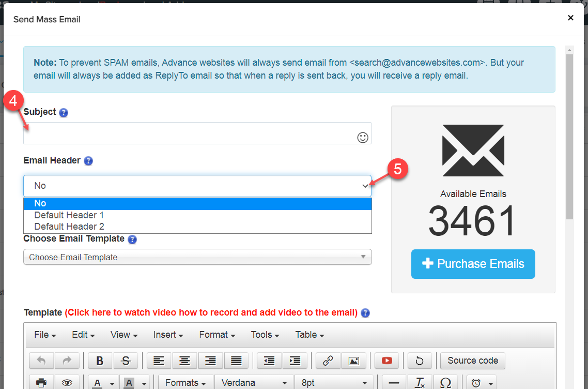Open the Choose Email Template dropdown
This screenshot has width=588, height=389.
197,257
